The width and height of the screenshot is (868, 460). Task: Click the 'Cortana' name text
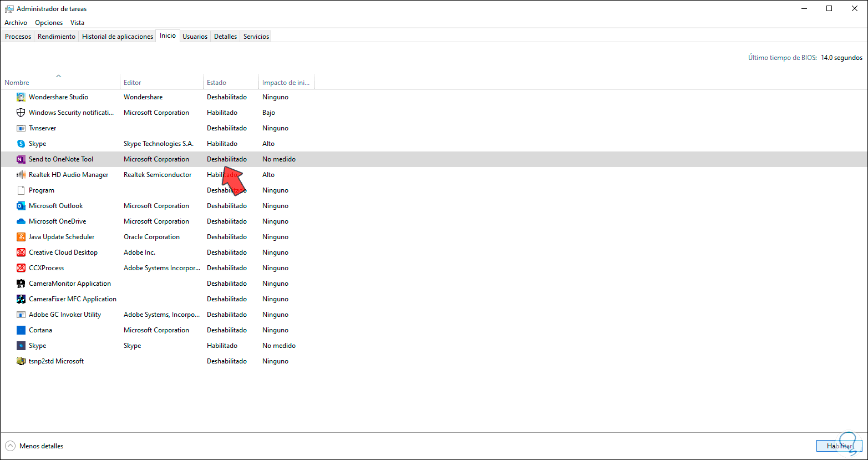tap(40, 330)
